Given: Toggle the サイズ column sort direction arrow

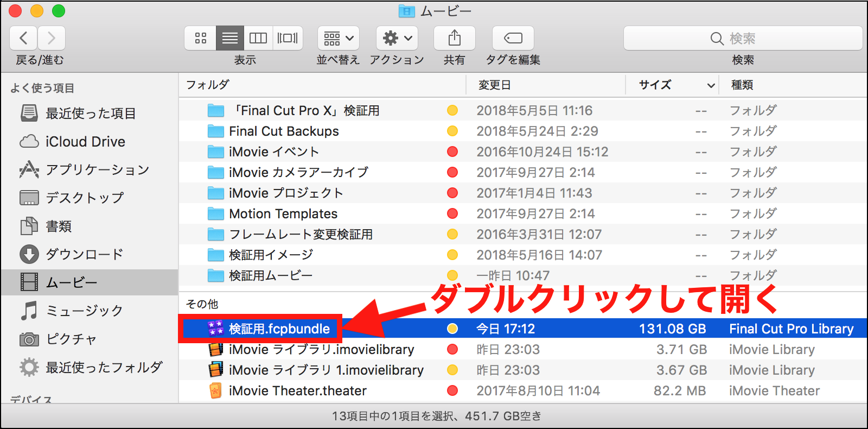Looking at the screenshot, I should (711, 85).
